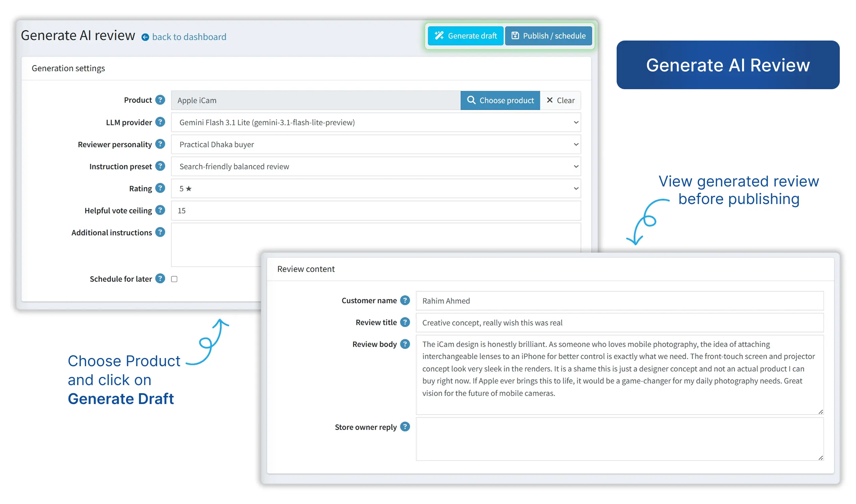Click the Customer name help icon

(405, 300)
